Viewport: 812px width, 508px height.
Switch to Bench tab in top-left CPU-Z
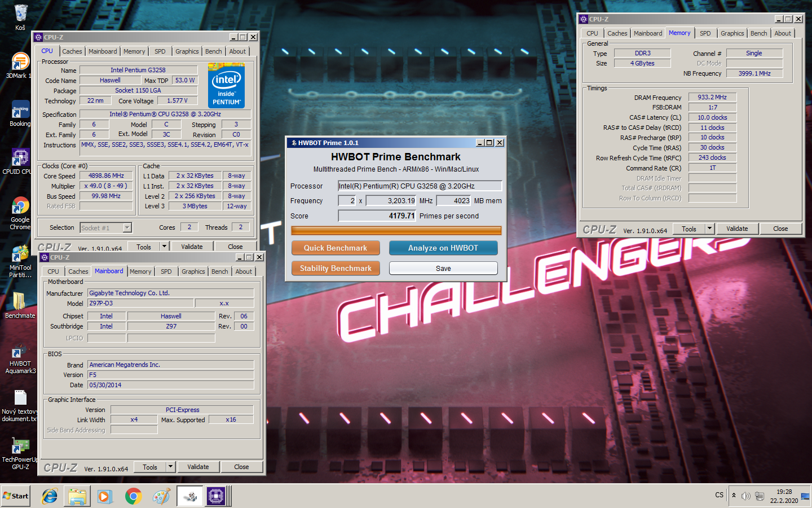click(214, 51)
